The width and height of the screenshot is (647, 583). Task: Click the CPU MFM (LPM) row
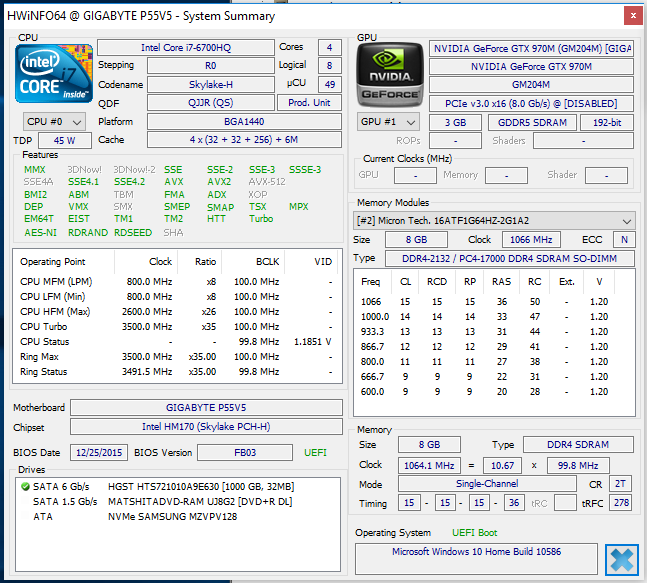(x=176, y=282)
